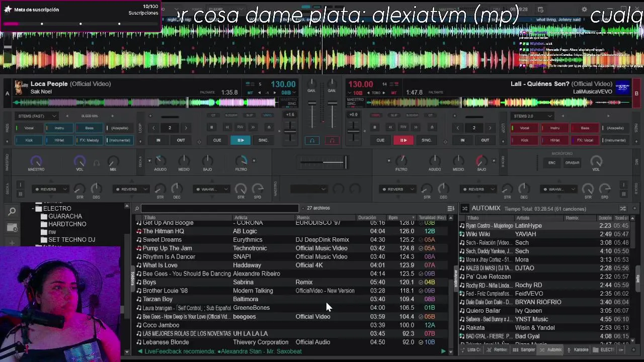Click the headphone icon beside VOL knob
Image resolution: width=644 pixels, height=362 pixels.
click(97, 162)
